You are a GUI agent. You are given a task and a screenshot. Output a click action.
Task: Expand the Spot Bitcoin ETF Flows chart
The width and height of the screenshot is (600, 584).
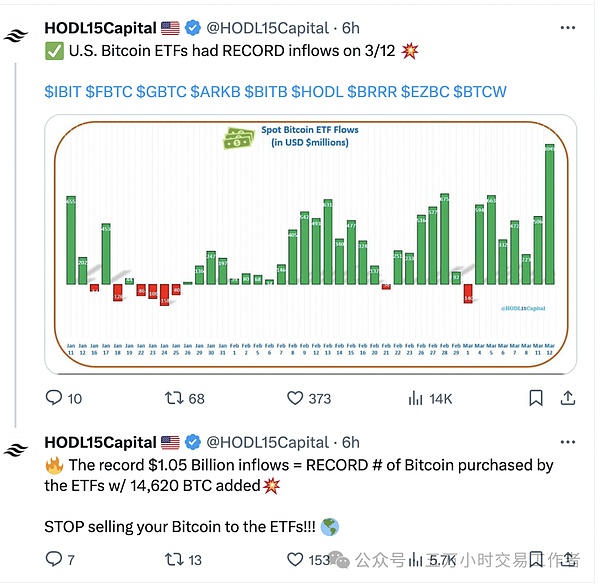pos(310,244)
